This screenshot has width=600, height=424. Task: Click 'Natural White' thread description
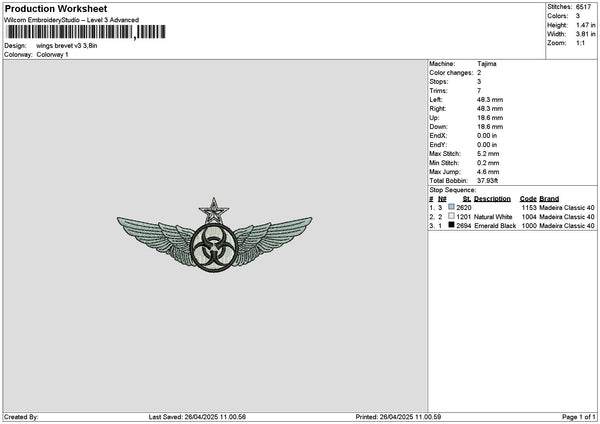493,217
